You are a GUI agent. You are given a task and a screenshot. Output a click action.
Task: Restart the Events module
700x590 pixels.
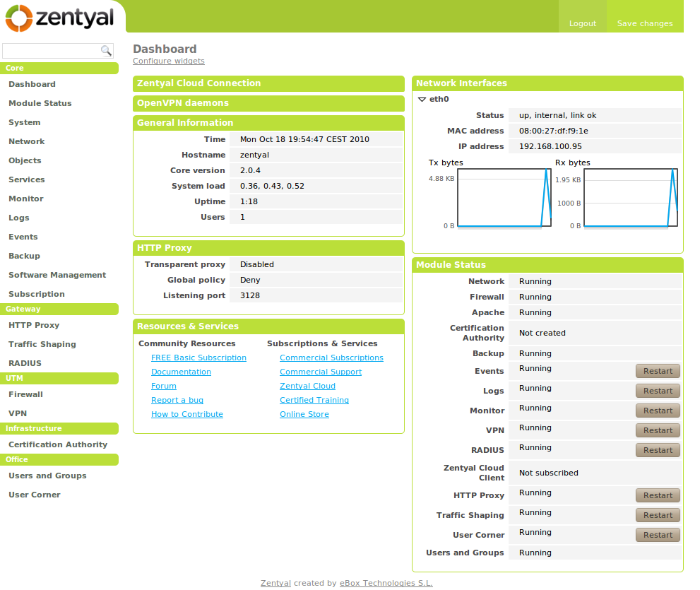(658, 371)
